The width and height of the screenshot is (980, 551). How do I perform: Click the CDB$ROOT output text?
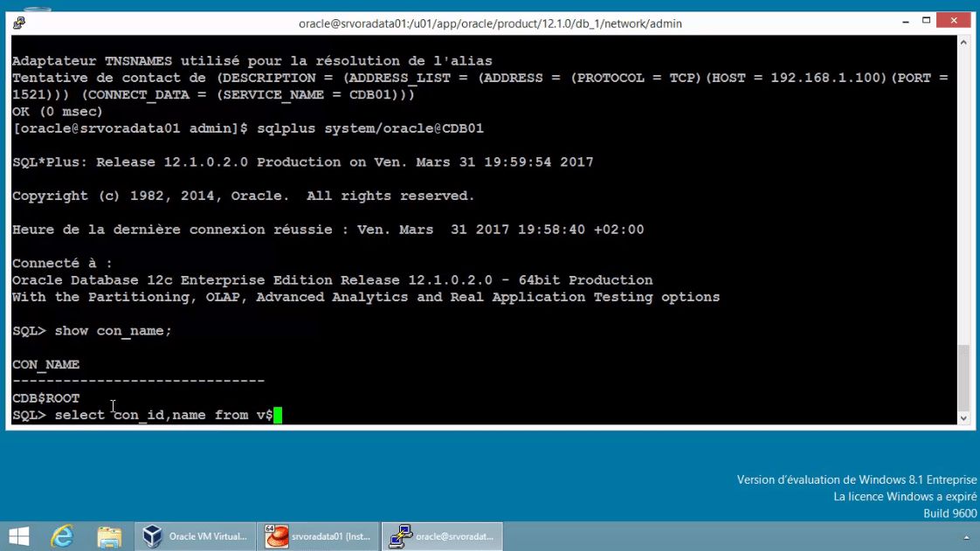pos(45,397)
